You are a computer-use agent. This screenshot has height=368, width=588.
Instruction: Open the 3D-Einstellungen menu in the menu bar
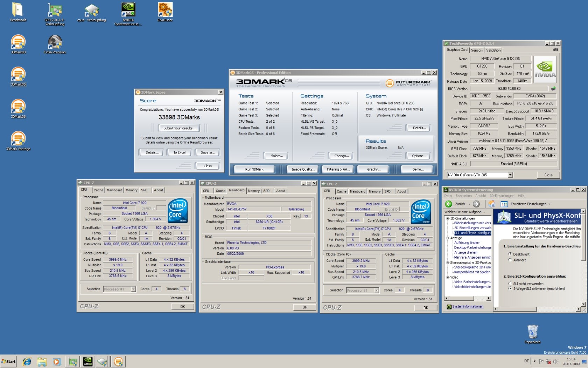tap(502, 196)
